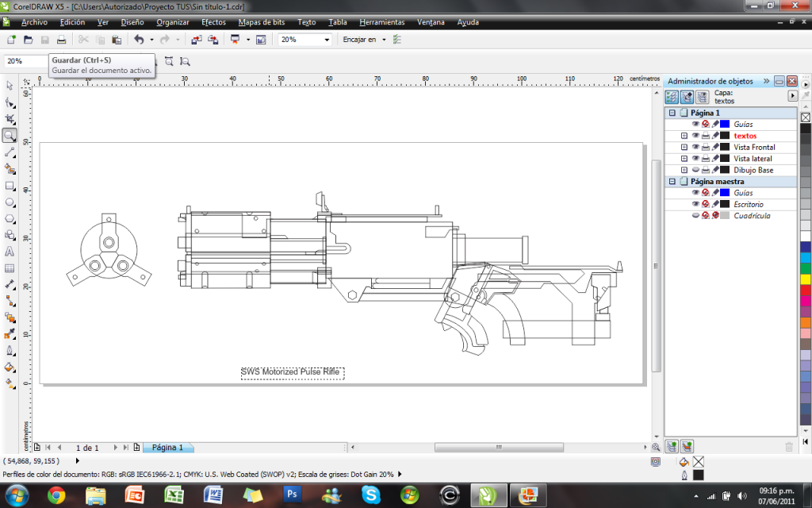This screenshot has width=812, height=508.
Task: Toggle Show Object Properties button in Object Manager
Action: click(672, 97)
